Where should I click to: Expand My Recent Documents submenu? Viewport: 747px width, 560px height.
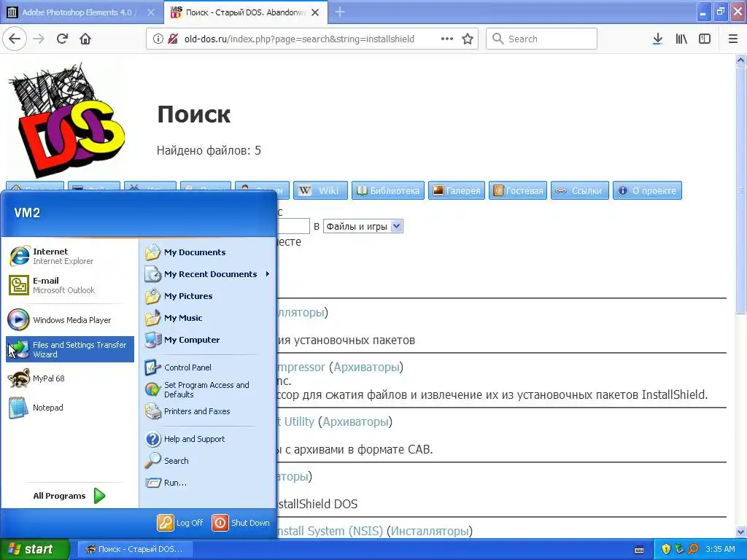click(207, 274)
